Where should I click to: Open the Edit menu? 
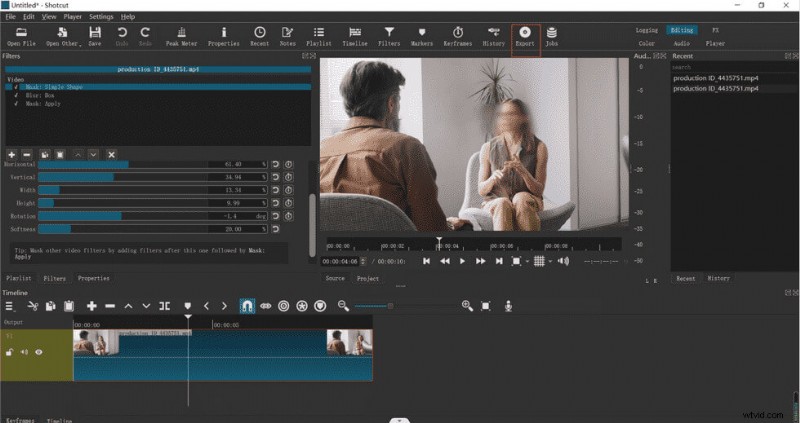[x=29, y=17]
